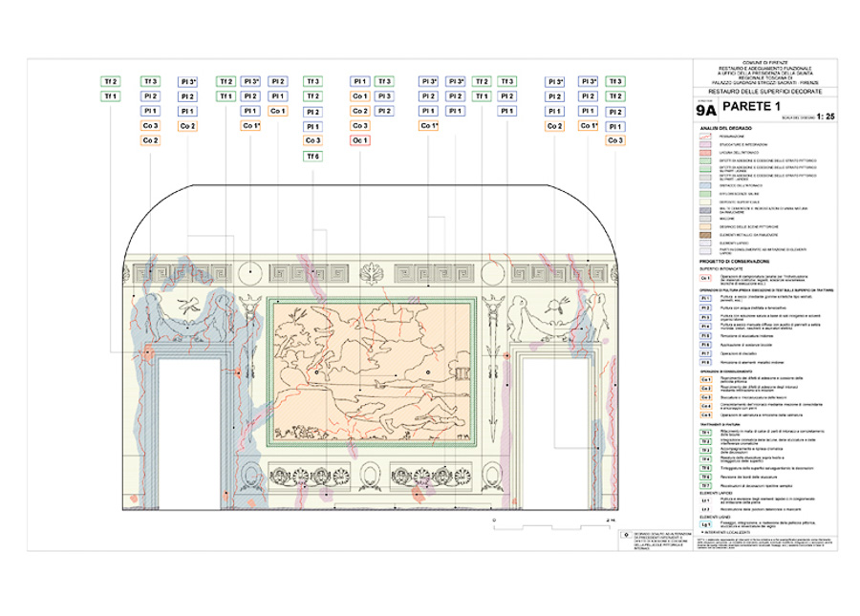Click the Ll 1 code in the legend
The height and width of the screenshot is (616, 860).
click(x=705, y=500)
